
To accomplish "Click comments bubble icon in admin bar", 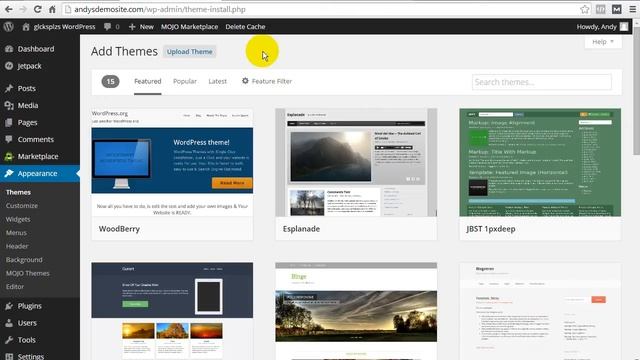I will point(107,27).
